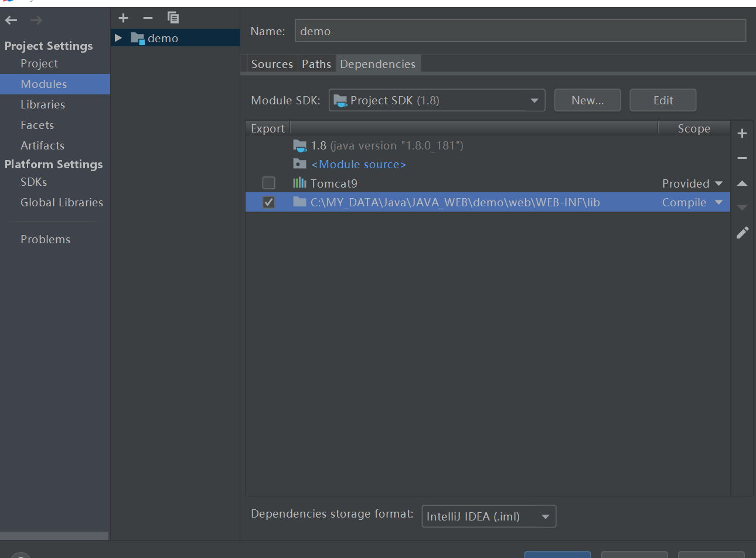The height and width of the screenshot is (558, 756).
Task: Click the Export column header
Action: (268, 128)
